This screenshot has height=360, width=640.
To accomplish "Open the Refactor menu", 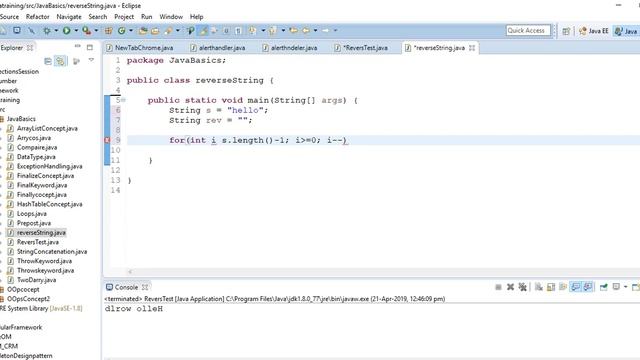I will (38, 17).
